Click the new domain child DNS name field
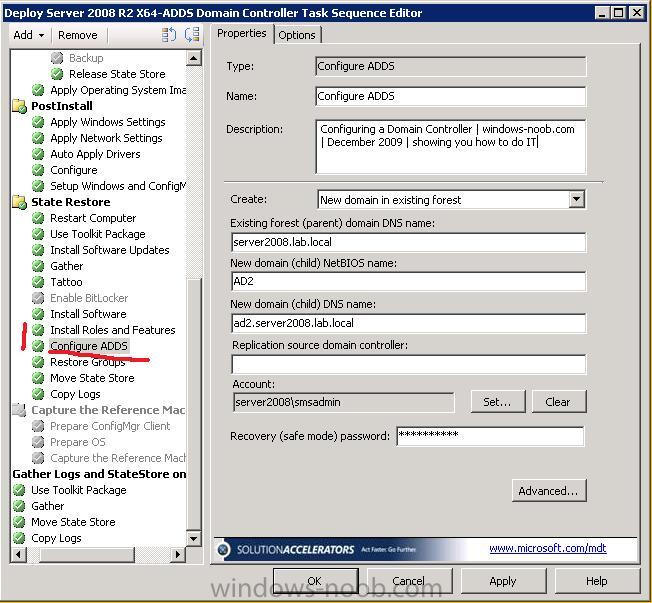Viewport: 652px width, 603px height. 408,323
